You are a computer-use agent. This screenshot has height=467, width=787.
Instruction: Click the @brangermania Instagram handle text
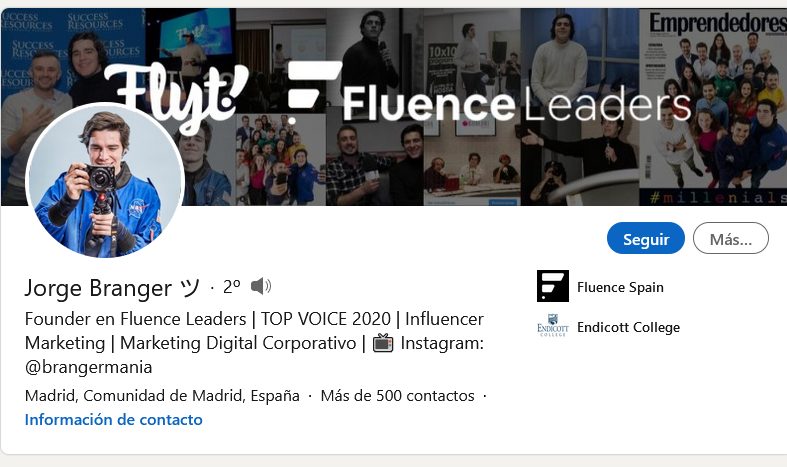(88, 366)
